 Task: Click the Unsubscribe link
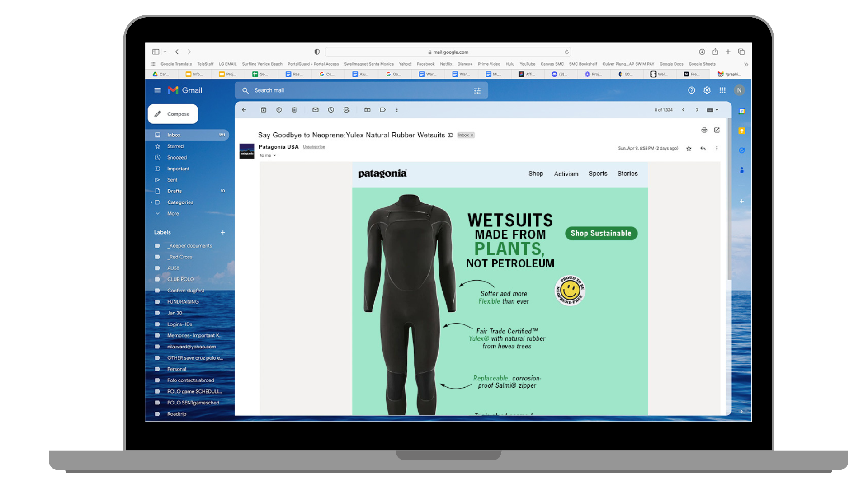pyautogui.click(x=314, y=147)
